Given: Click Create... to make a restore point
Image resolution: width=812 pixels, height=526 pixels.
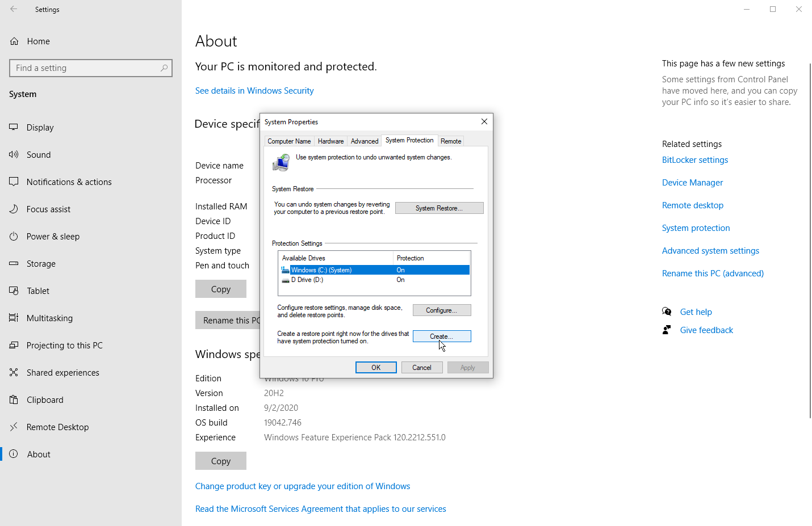Looking at the screenshot, I should point(442,336).
